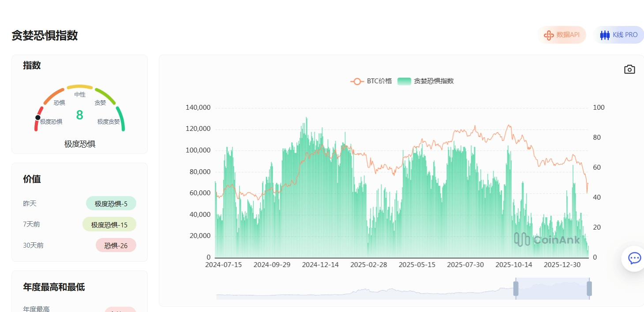Click the 数据API icon
644x312 pixels.
[548, 35]
